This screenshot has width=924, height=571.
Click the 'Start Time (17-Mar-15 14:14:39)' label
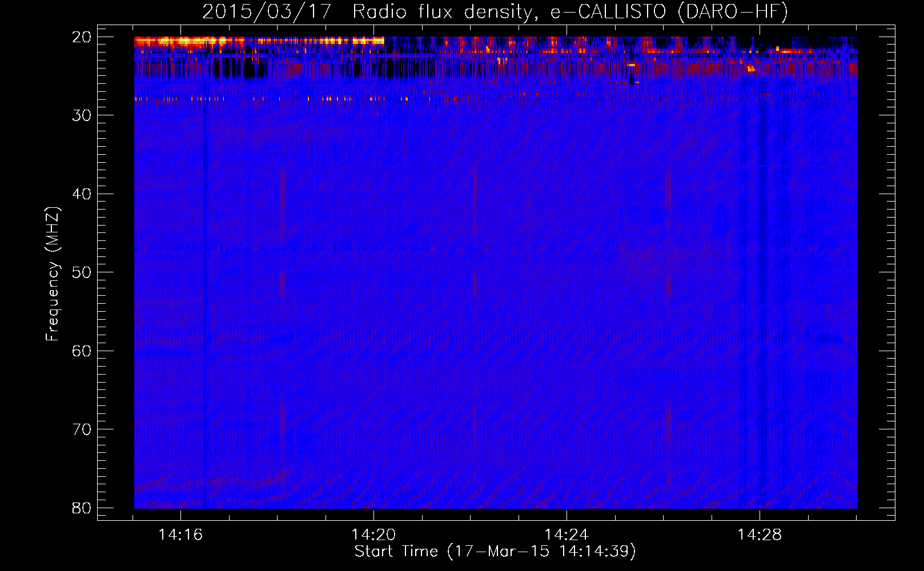(x=495, y=552)
